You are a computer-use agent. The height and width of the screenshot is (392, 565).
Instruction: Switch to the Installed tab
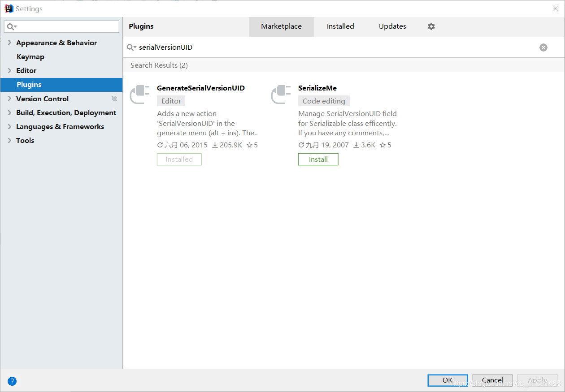(x=340, y=26)
